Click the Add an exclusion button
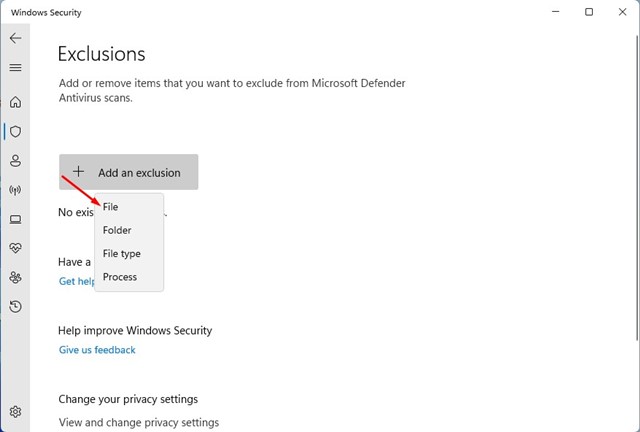This screenshot has width=640, height=432. point(129,172)
